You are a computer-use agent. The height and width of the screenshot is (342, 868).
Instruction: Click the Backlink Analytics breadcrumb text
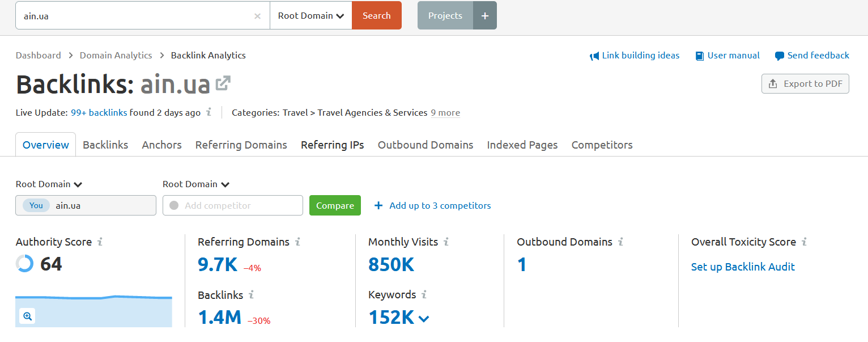209,56
